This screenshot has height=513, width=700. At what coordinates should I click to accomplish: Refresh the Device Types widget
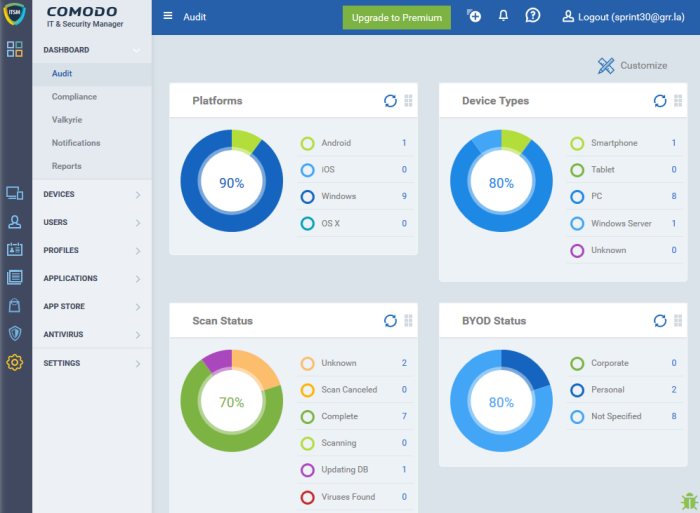coord(660,101)
